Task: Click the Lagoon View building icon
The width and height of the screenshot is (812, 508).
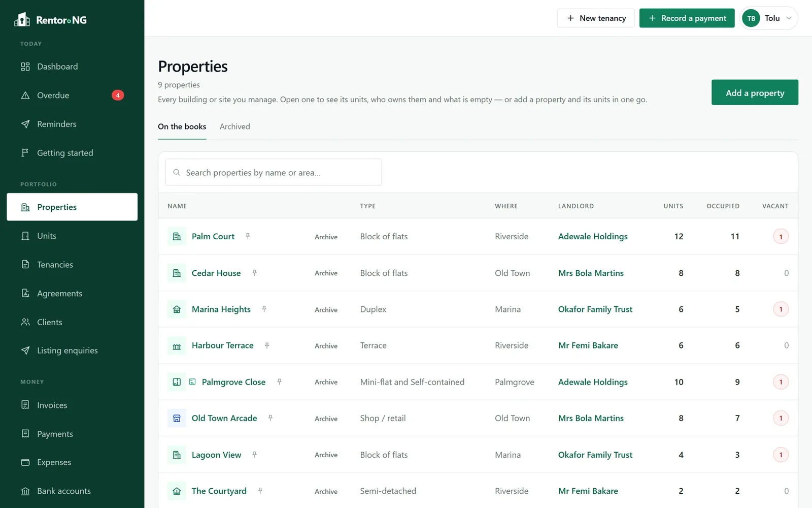Action: point(177,455)
